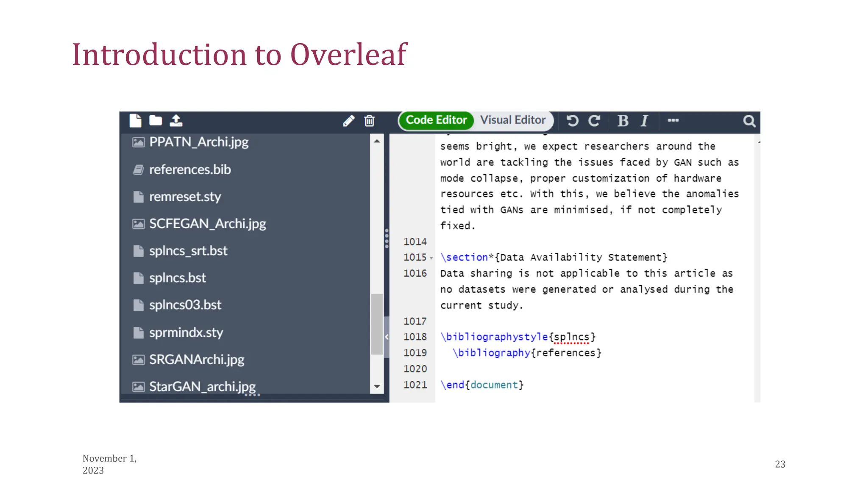Viewport: 868px width, 488px height.
Task: Apply bold formatting
Action: pyautogui.click(x=623, y=121)
